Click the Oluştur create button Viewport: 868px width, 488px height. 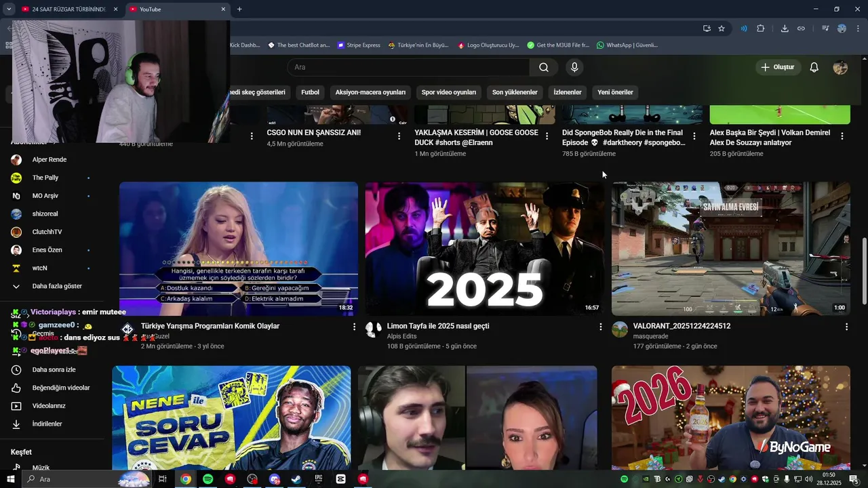point(778,67)
